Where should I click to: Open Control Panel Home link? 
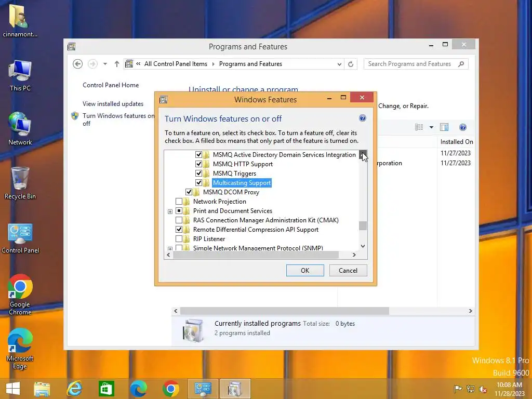click(x=111, y=85)
